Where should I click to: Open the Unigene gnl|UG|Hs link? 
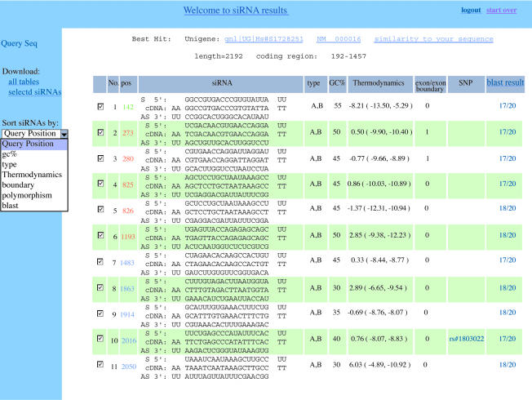pos(264,39)
